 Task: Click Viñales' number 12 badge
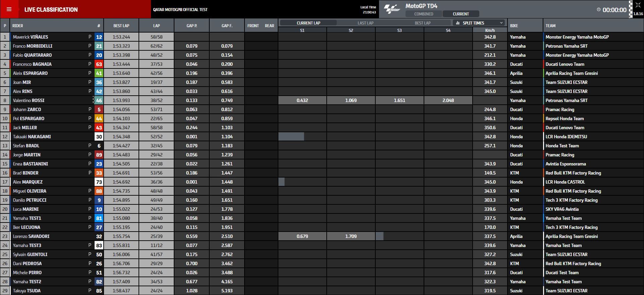99,37
